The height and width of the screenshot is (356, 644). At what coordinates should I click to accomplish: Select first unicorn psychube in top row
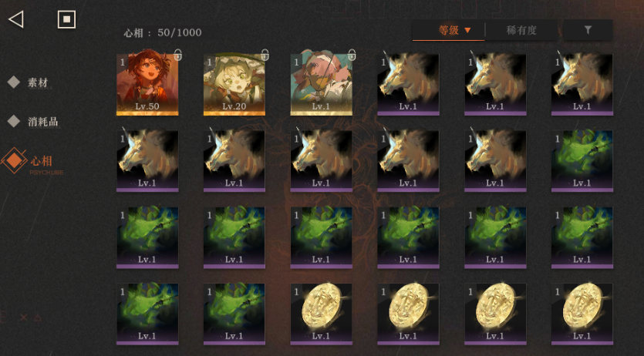(x=408, y=85)
